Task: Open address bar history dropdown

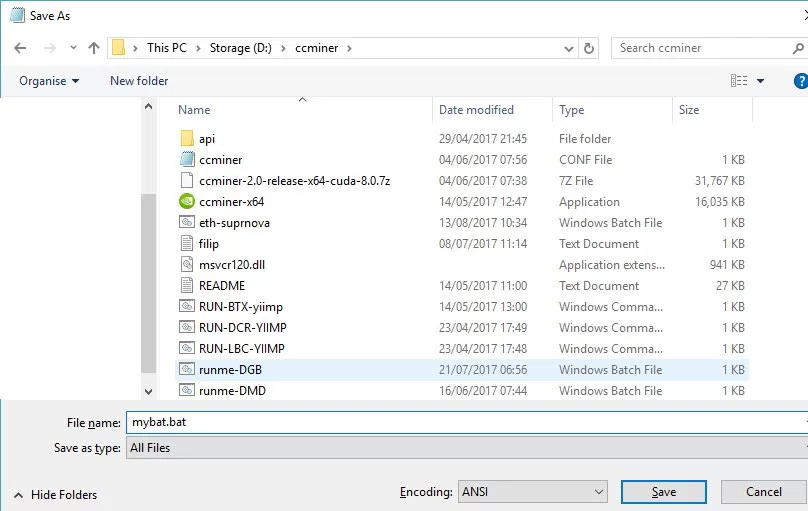Action: coord(568,48)
